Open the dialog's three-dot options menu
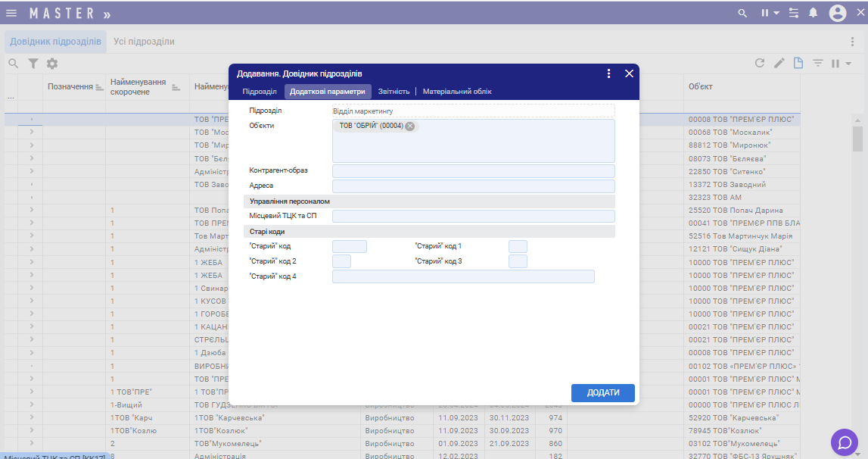The image size is (868, 459). [608, 73]
